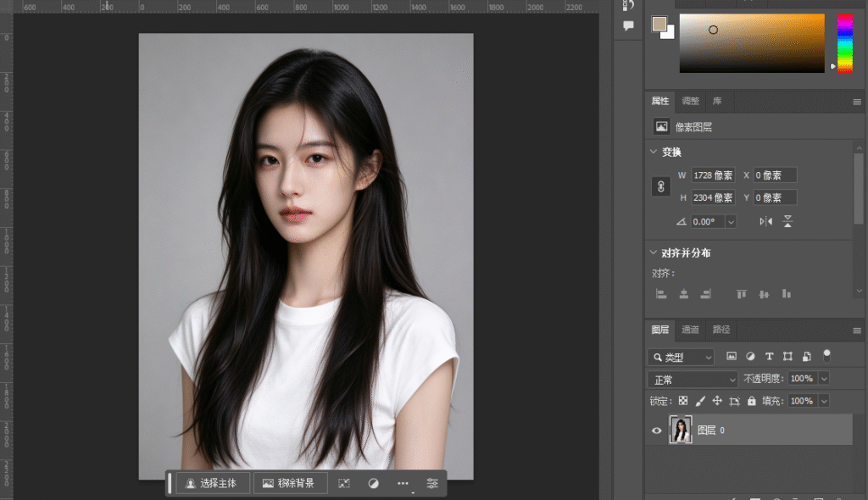The height and width of the screenshot is (500, 868).
Task: Collapse the 变换 section
Action: click(654, 152)
